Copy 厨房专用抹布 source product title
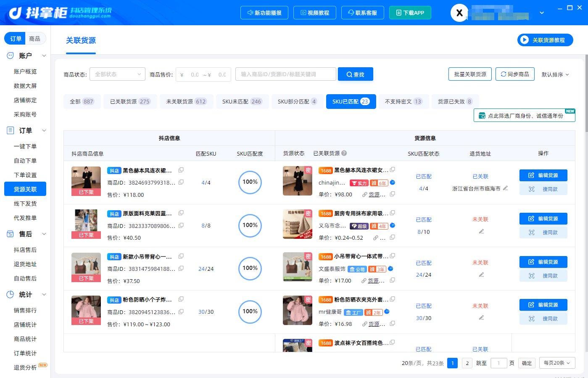 [392, 213]
